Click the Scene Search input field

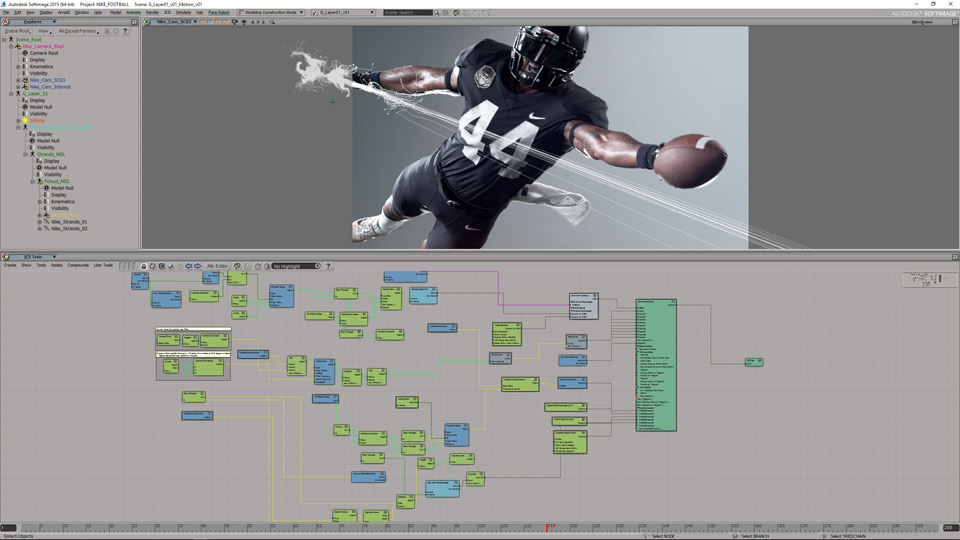click(408, 12)
